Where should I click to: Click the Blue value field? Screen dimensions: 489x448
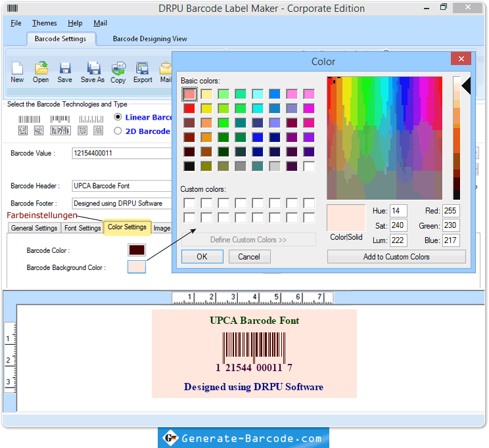click(x=451, y=240)
